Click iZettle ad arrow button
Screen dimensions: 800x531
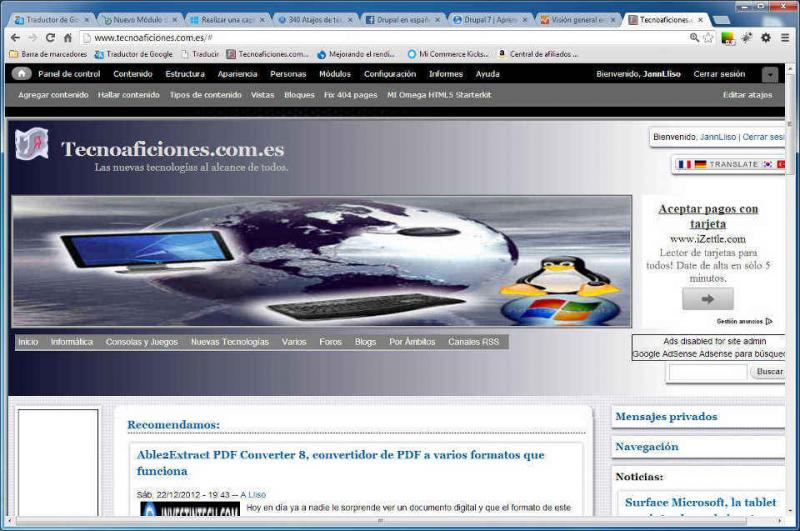point(708,299)
